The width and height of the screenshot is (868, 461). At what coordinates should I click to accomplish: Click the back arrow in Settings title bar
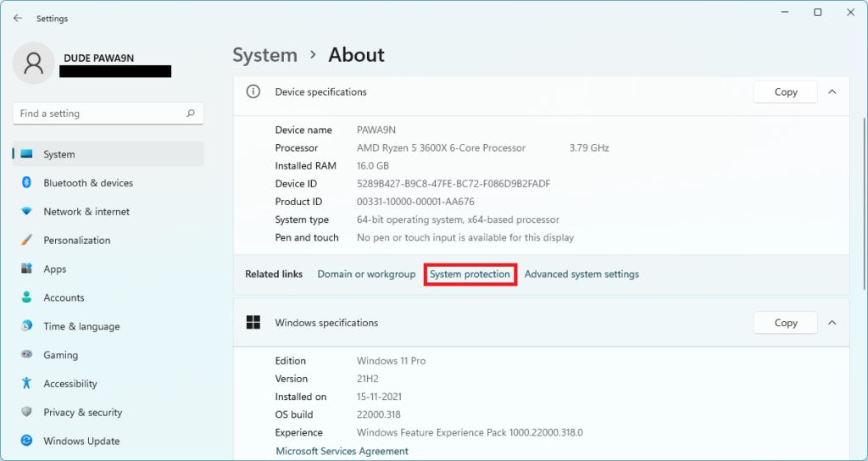click(18, 18)
